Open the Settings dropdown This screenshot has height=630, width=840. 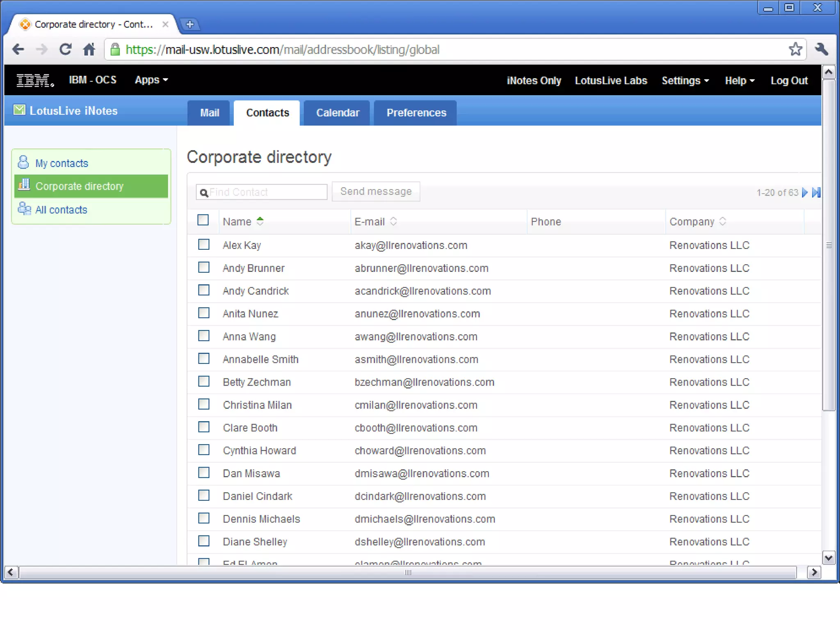click(x=685, y=80)
